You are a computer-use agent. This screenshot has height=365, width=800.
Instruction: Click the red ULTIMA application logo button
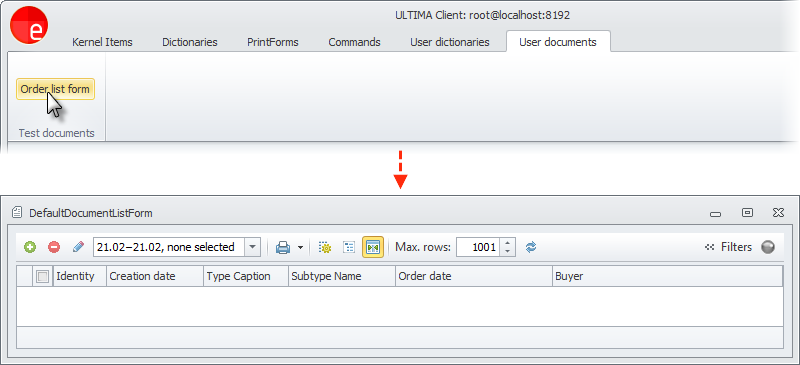(x=29, y=26)
